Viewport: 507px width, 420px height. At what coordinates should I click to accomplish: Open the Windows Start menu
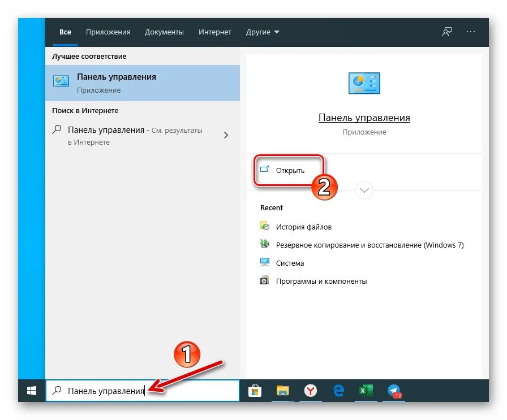click(x=32, y=391)
